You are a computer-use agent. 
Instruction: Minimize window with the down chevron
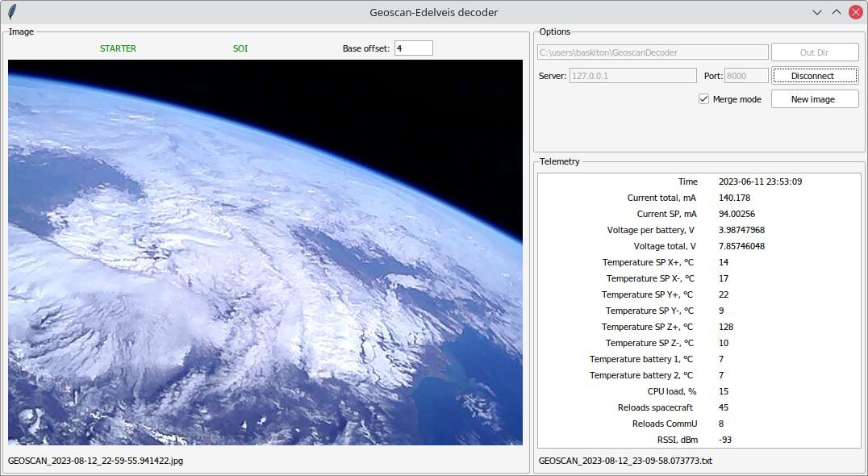click(x=816, y=12)
